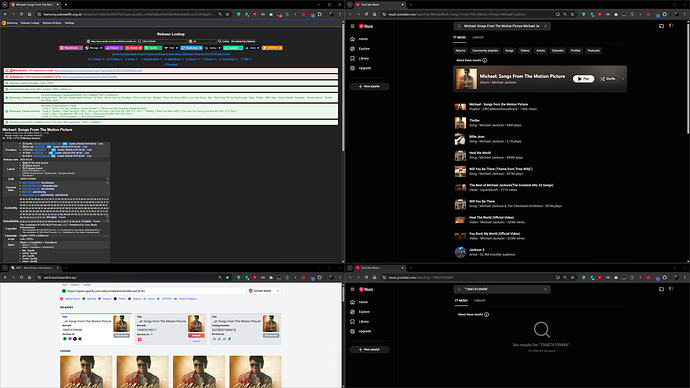Filter YouTube Music results by Videos
The image size is (690, 388).
[525, 51]
